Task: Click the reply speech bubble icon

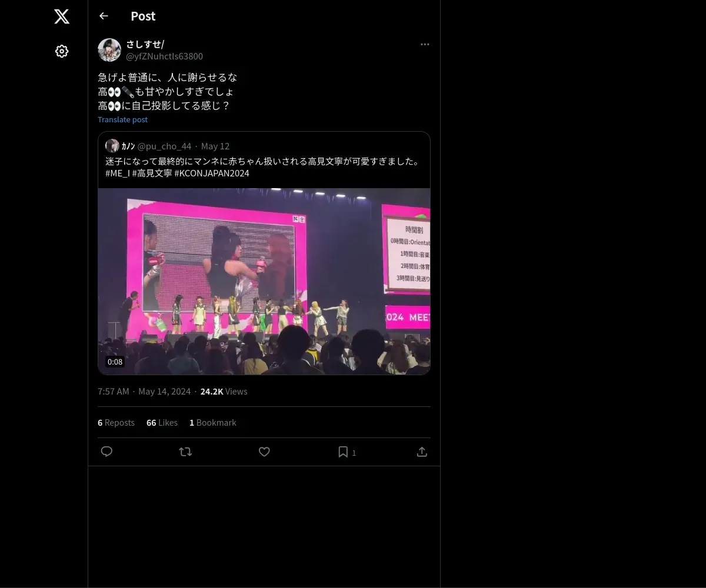Action: [106, 452]
